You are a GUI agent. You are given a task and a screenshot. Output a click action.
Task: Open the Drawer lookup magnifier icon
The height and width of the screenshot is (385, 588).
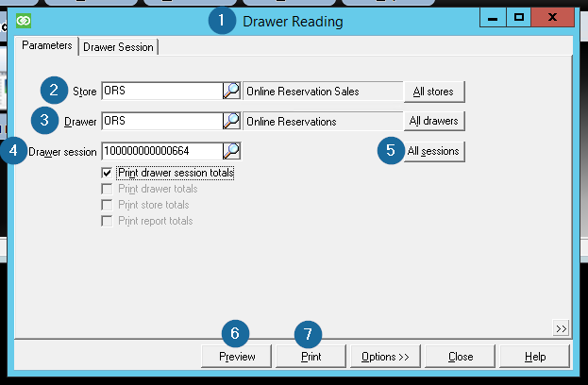232,121
